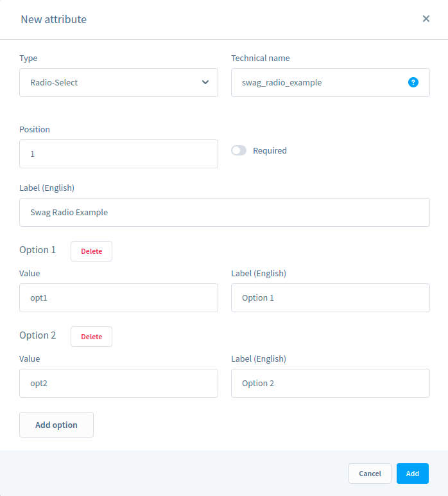The height and width of the screenshot is (496, 448).
Task: Click the Required label text
Action: pos(270,150)
